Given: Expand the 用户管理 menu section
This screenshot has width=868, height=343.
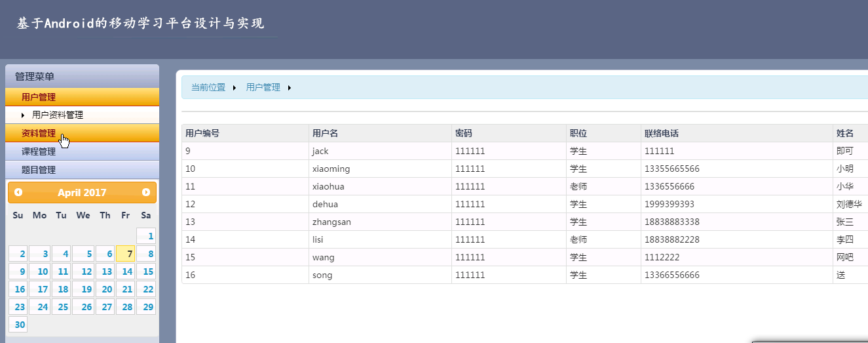Looking at the screenshot, I should 82,97.
